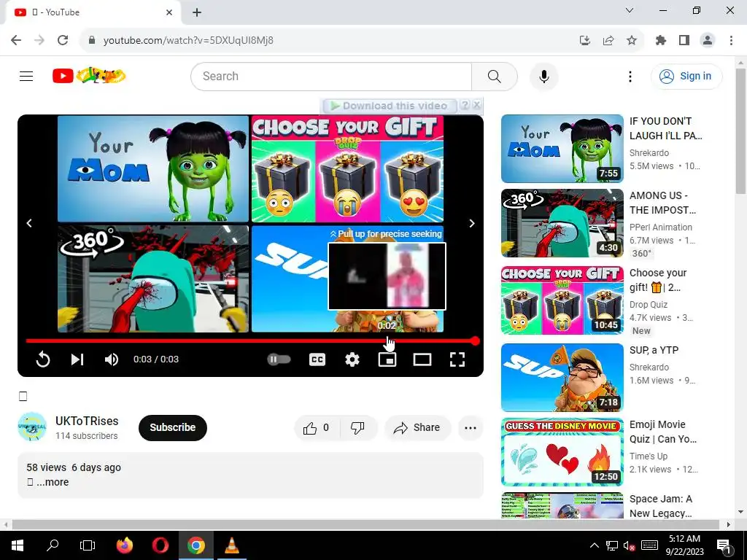Viewport: 747px width, 560px height.
Task: Replay the video
Action: (43, 359)
